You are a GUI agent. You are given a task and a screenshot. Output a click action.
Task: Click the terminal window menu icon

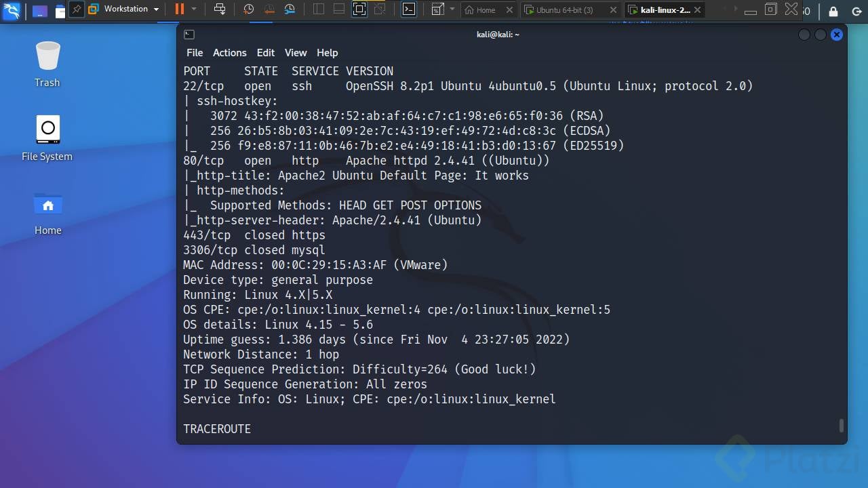point(189,35)
